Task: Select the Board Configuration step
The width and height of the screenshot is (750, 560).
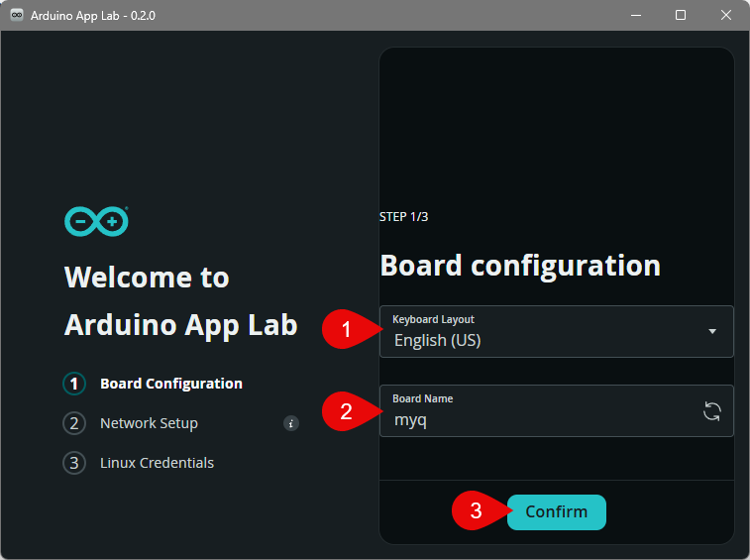Action: coord(170,384)
